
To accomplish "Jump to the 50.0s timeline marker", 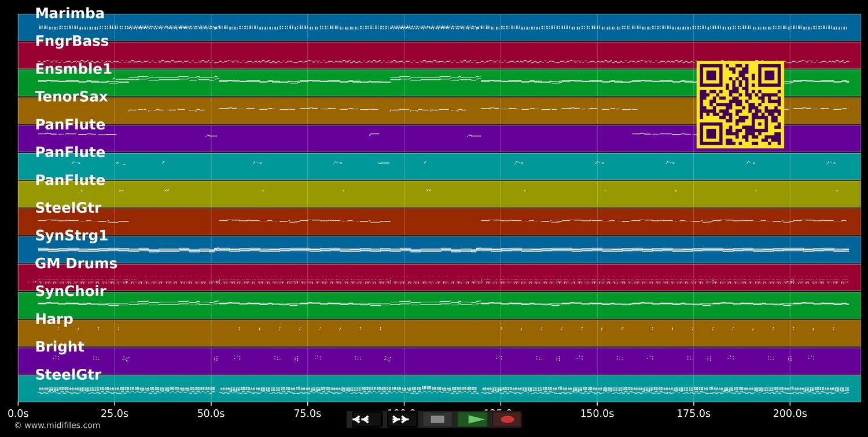I will point(211,413).
